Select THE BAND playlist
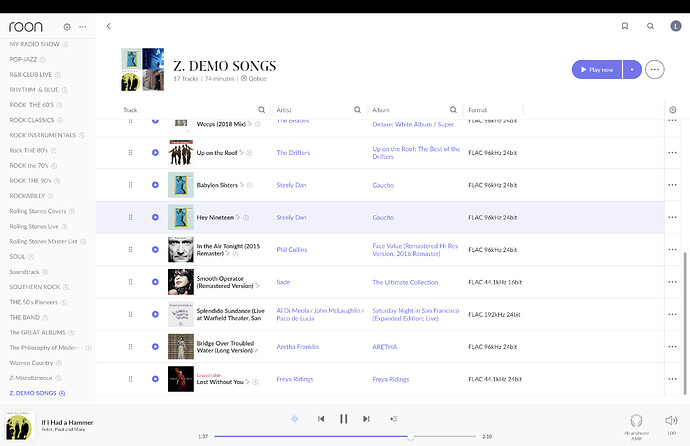Screen dimensions: 690x446 point(25,317)
